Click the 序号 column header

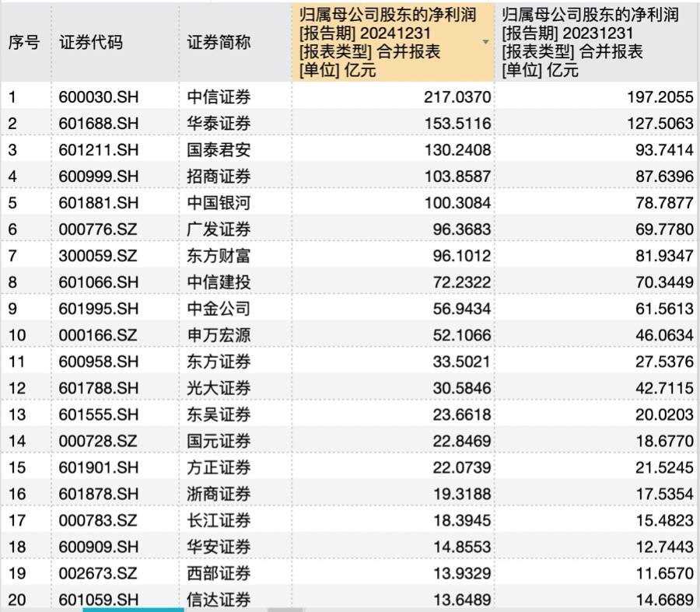click(x=24, y=44)
